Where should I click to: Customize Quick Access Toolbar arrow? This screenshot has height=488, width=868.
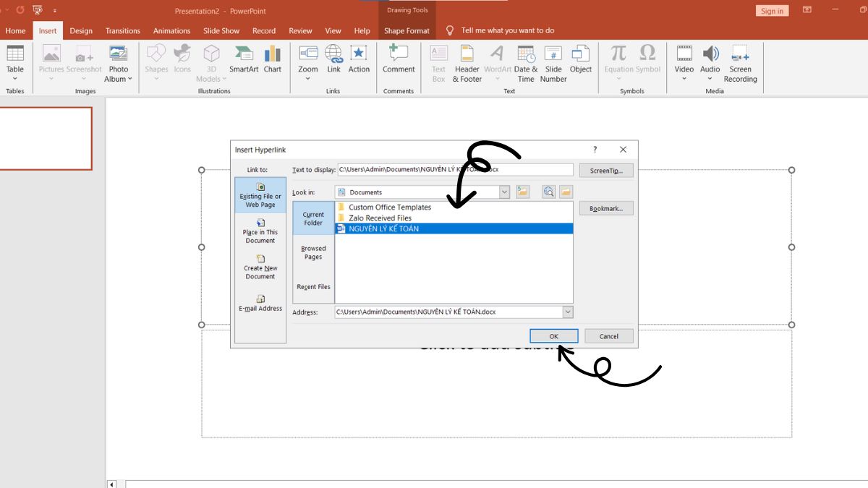click(x=55, y=10)
